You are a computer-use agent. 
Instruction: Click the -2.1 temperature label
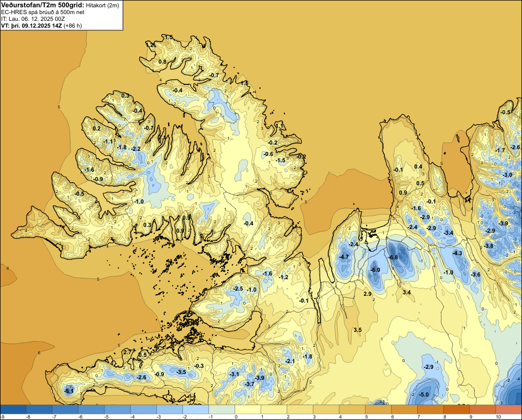[x=290, y=362]
